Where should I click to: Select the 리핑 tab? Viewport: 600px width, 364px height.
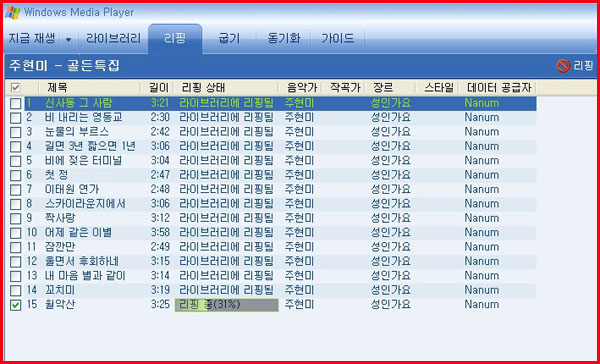pyautogui.click(x=175, y=39)
